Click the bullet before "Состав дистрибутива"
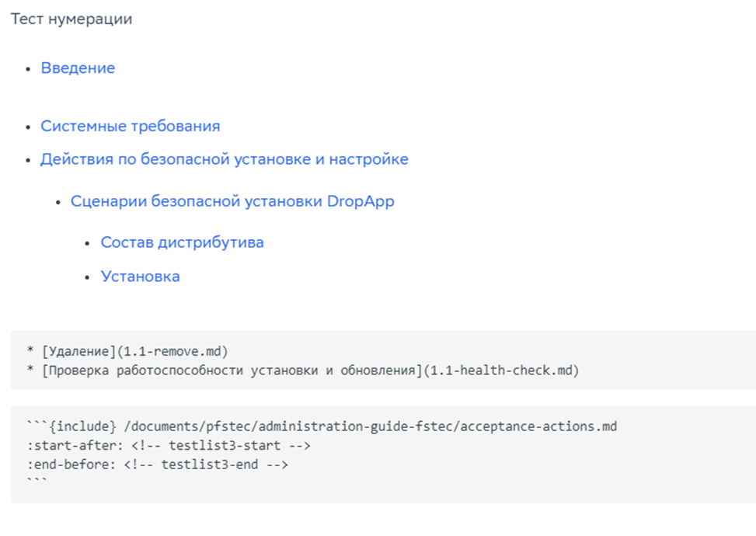Image resolution: width=756 pixels, height=536 pixels. tap(89, 243)
